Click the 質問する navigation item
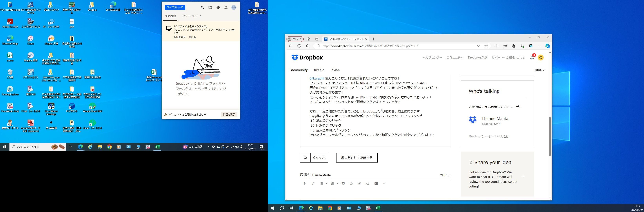This screenshot has height=212, width=644. [319, 70]
